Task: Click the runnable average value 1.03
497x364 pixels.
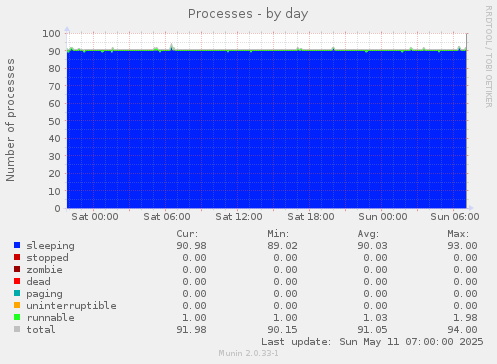Action: (376, 318)
